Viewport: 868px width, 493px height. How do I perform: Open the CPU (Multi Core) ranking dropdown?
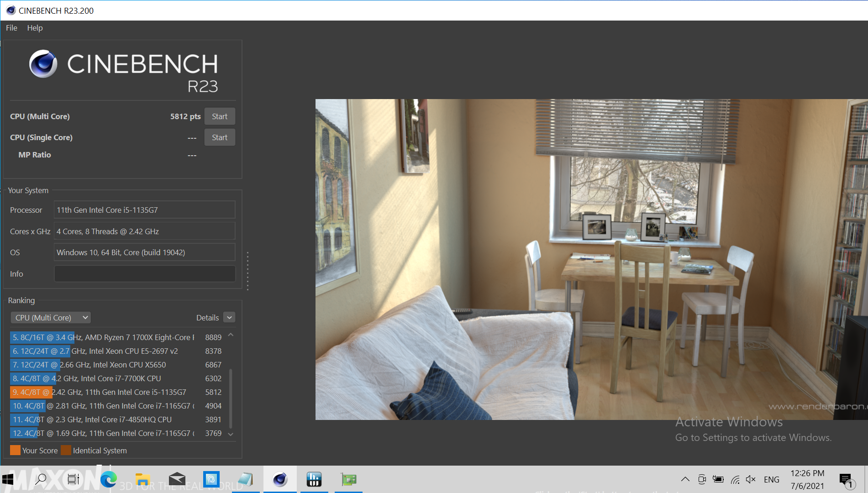click(x=51, y=318)
